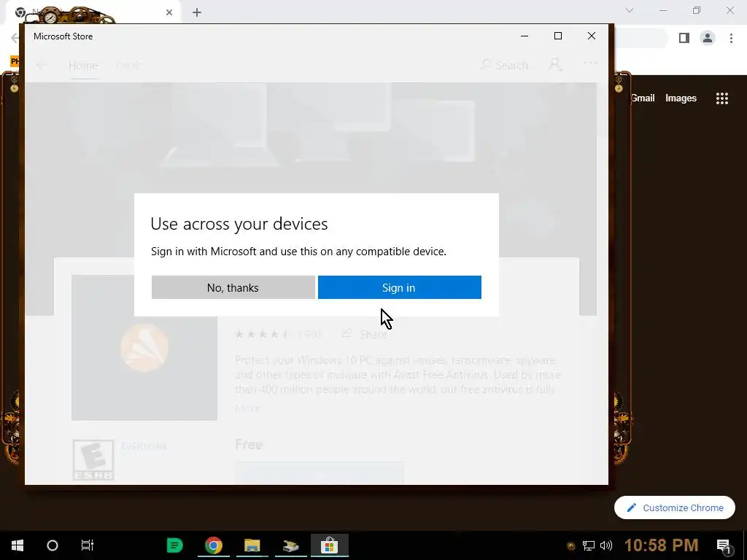Open the Windows Start menu
Screen dimensions: 747x560
pos(18,545)
